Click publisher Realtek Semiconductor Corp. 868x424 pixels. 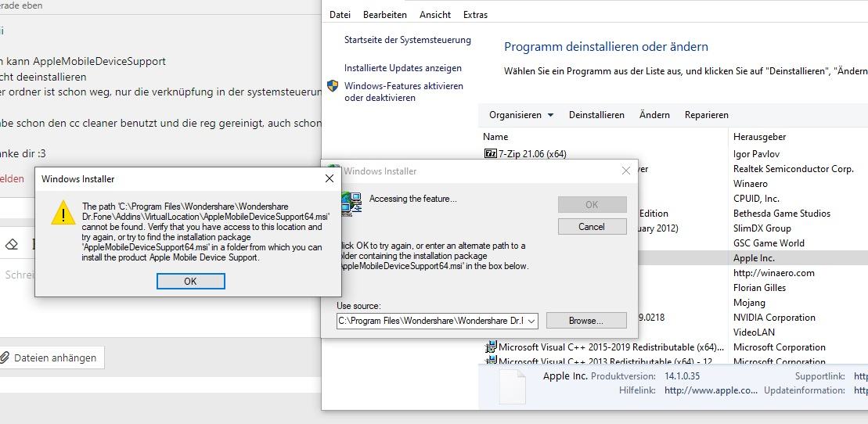pyautogui.click(x=794, y=169)
